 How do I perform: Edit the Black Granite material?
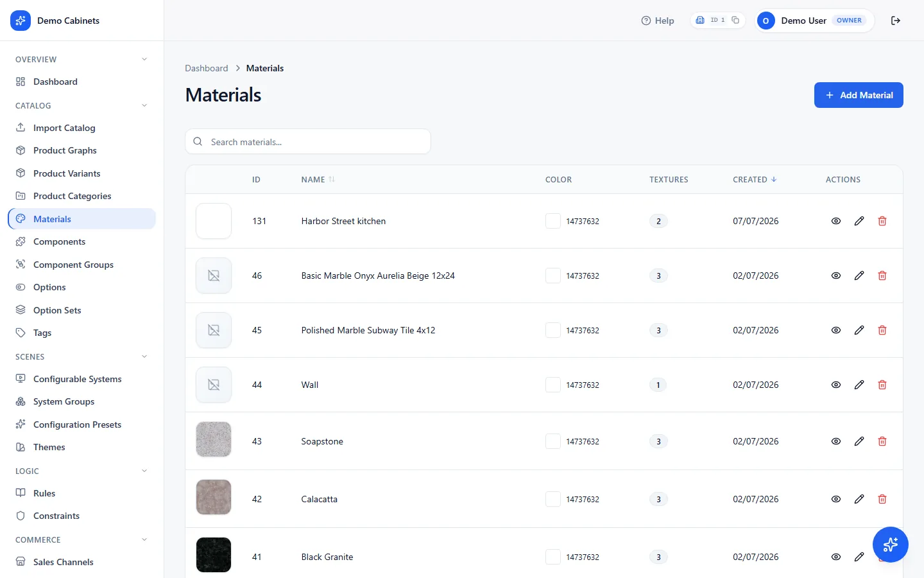[859, 557]
